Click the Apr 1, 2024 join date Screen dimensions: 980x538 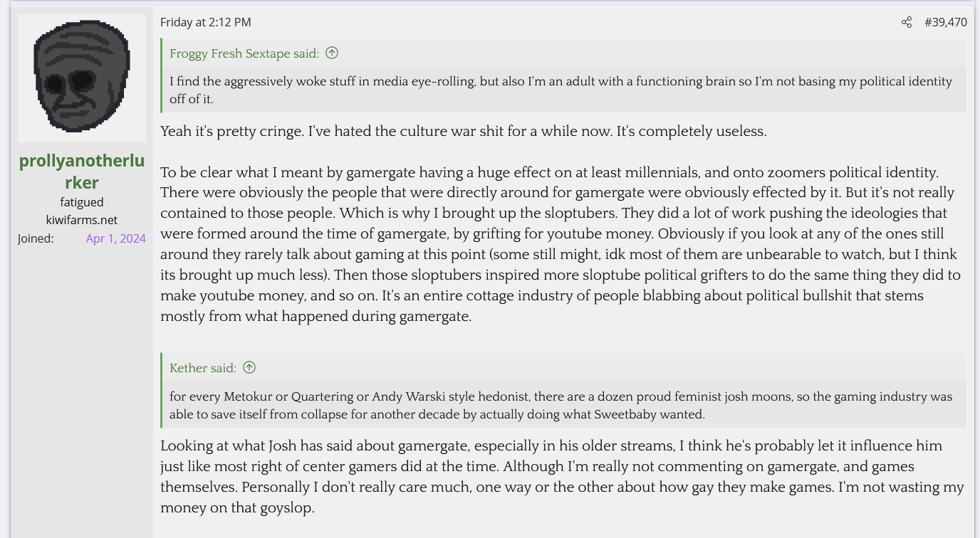click(115, 239)
